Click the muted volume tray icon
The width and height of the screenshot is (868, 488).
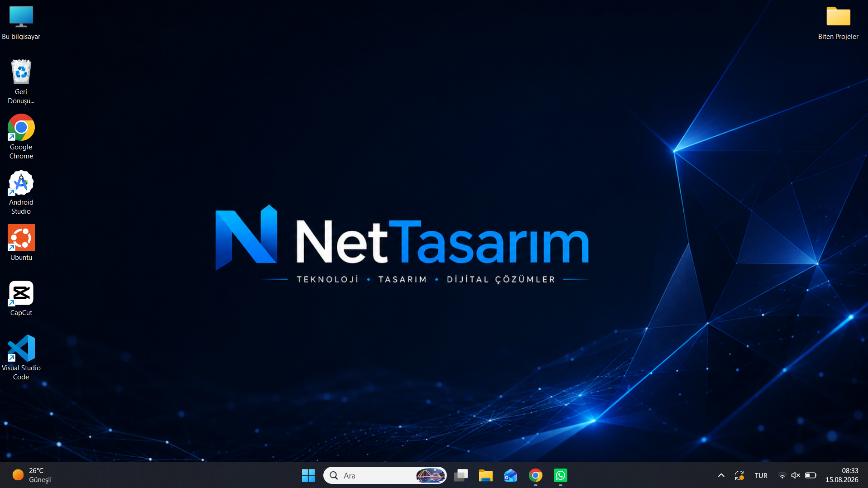pyautogui.click(x=796, y=475)
